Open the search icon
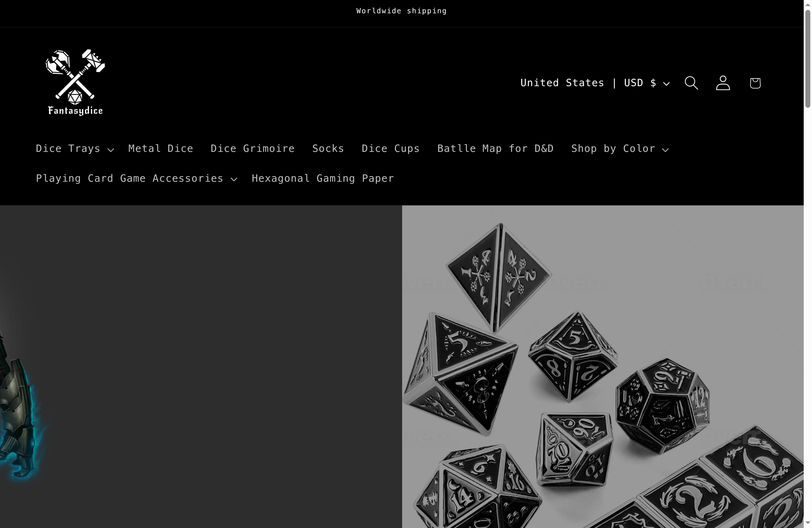812x528 pixels. (x=691, y=83)
